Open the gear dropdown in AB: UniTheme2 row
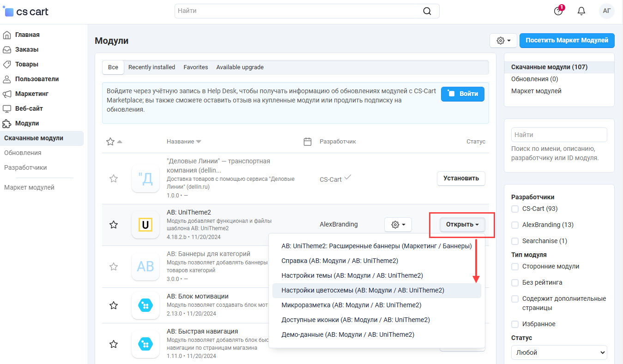The height and width of the screenshot is (364, 623). pos(398,225)
